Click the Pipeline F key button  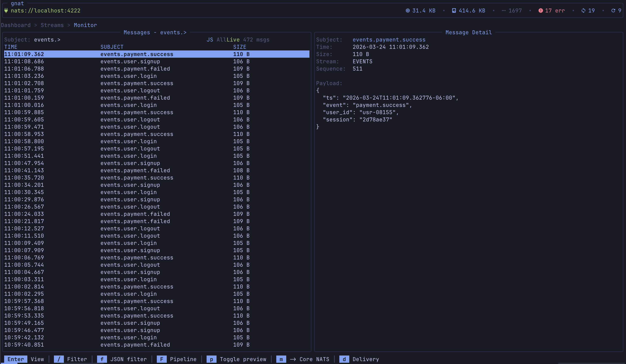tap(161, 359)
